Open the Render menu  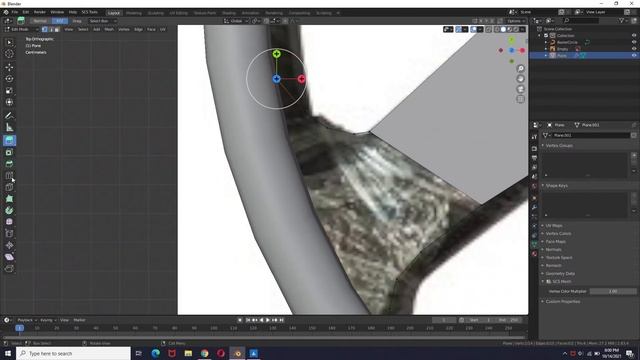pos(40,12)
